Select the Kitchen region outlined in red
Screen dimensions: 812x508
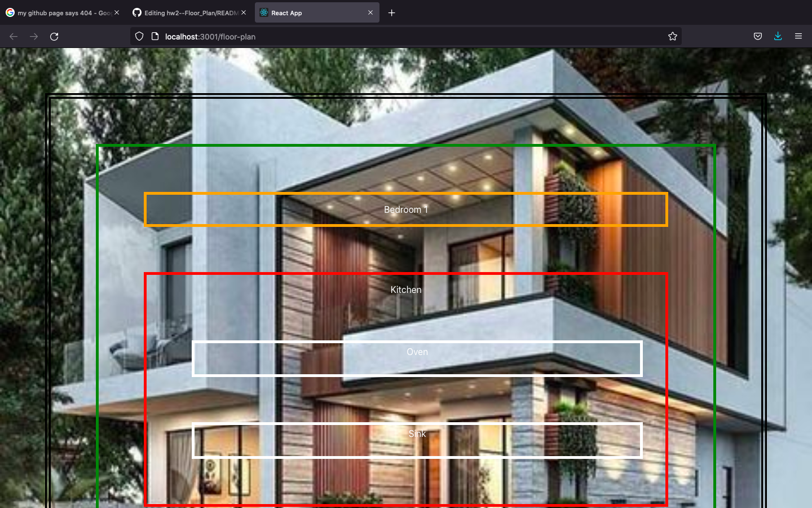click(405, 290)
